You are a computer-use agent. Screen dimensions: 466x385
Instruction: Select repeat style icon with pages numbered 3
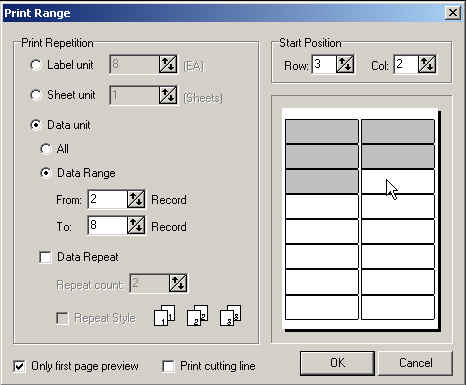pos(231,315)
